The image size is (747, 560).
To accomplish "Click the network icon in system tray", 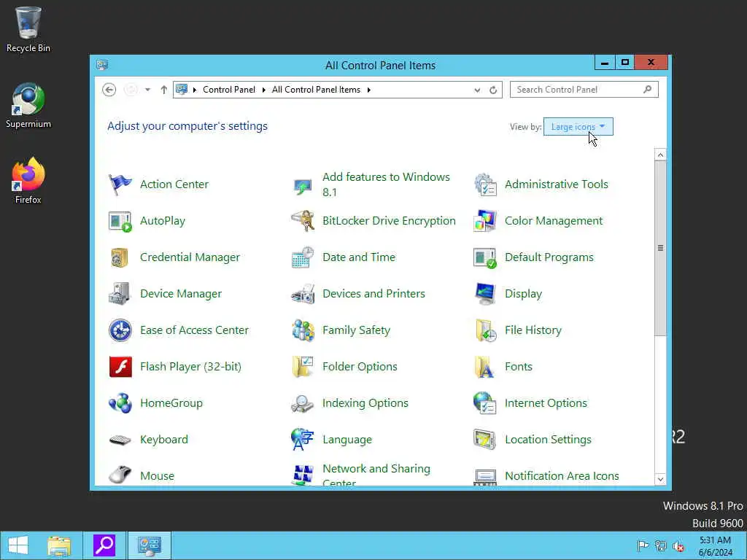I will [660, 545].
